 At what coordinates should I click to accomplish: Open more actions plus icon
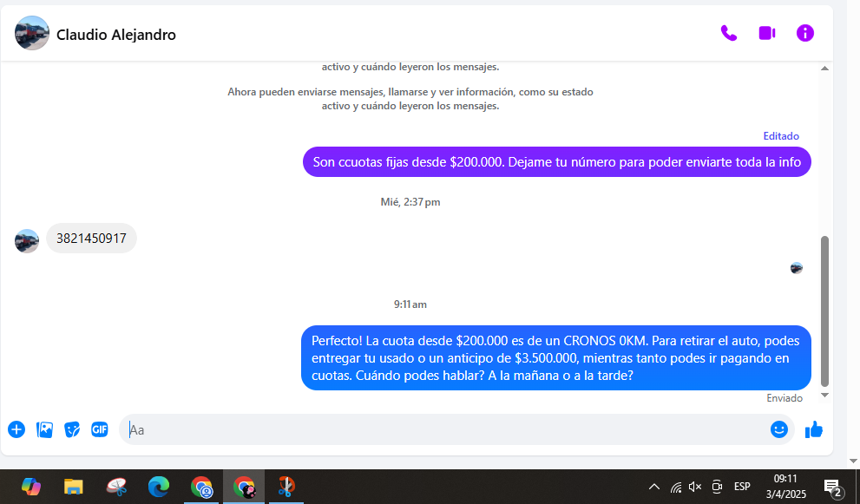tap(16, 429)
